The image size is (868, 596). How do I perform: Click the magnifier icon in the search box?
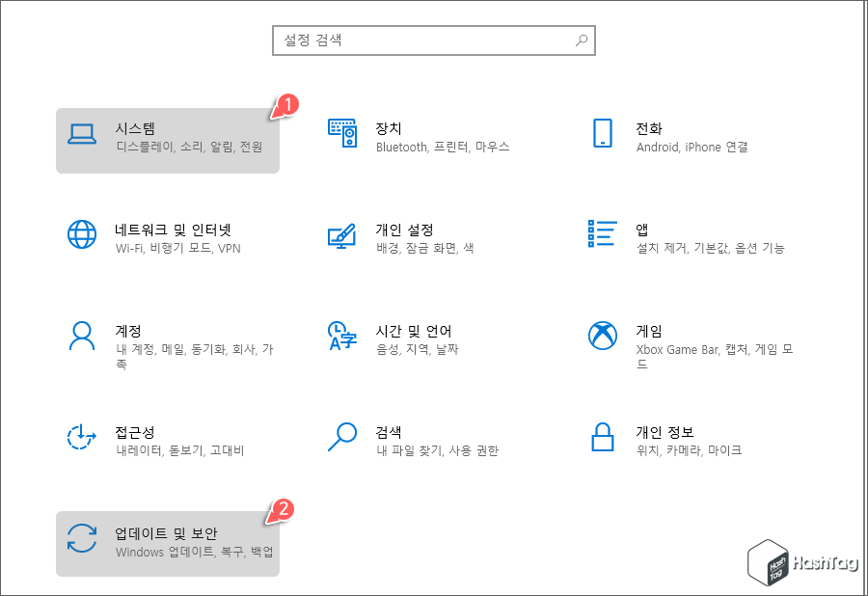point(581,40)
